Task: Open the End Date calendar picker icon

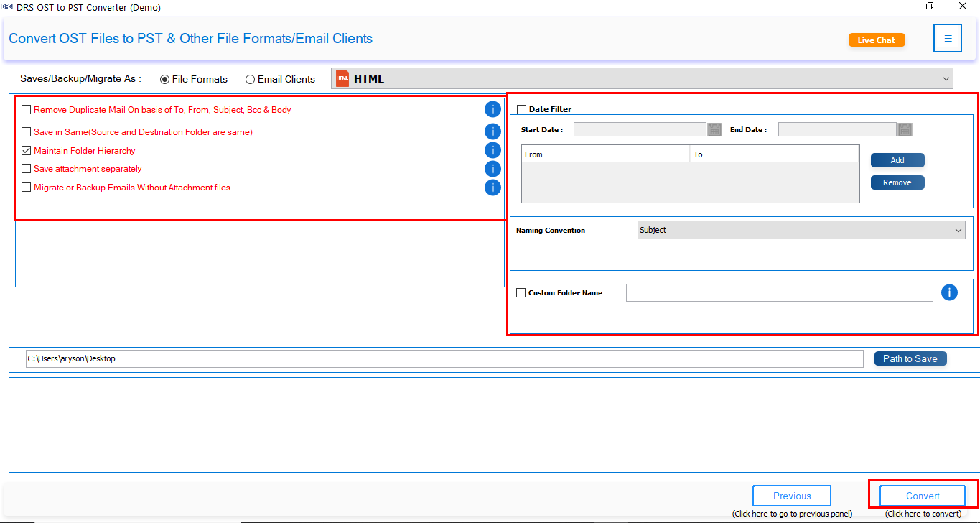Action: coord(905,129)
